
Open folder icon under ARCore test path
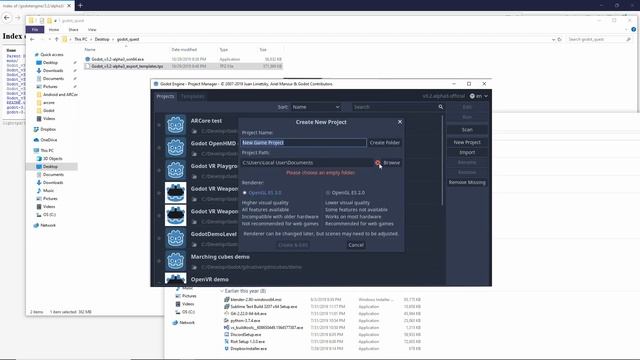[x=195, y=131]
